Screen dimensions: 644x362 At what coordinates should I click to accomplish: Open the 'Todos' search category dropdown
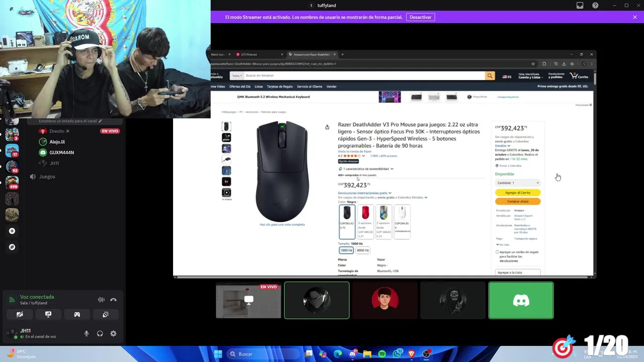click(236, 75)
